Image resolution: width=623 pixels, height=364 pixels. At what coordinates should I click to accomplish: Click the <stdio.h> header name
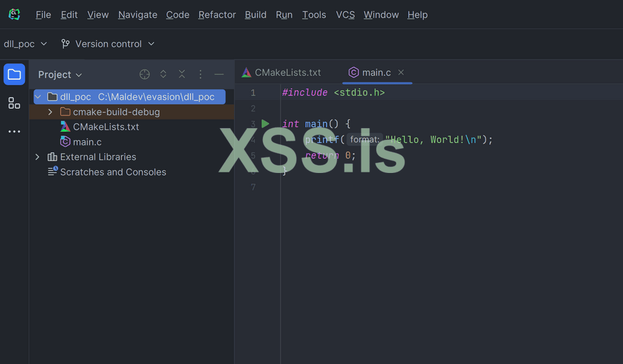(x=359, y=93)
